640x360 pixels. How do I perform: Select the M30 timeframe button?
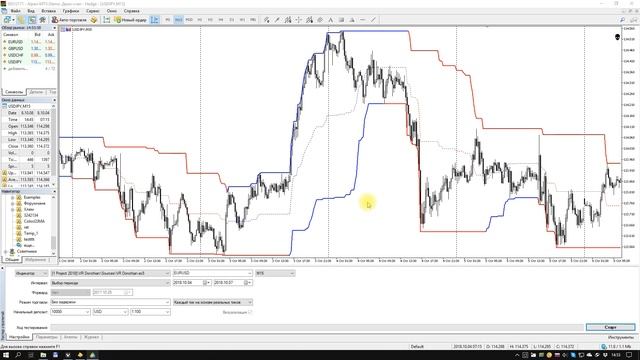coord(189,20)
